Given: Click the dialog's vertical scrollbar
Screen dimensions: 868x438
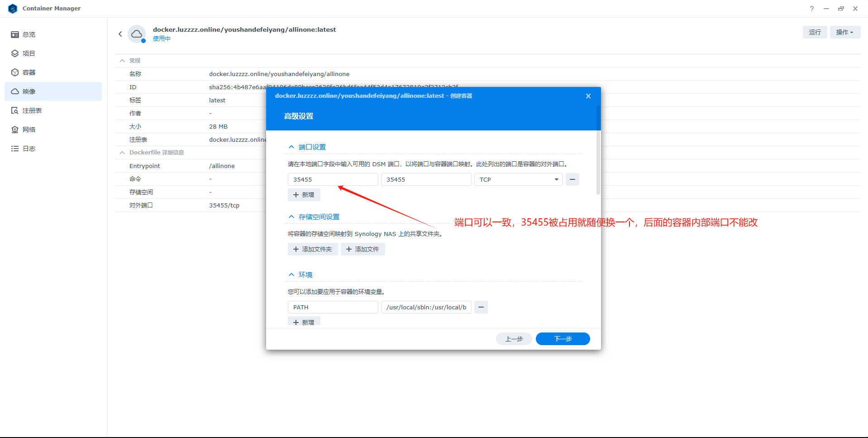Looking at the screenshot, I should [x=598, y=149].
